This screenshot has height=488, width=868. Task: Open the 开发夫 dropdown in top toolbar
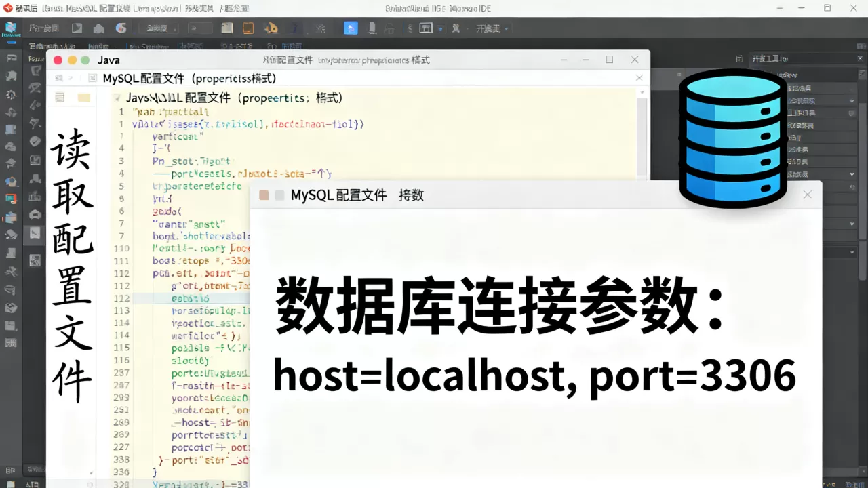(492, 28)
